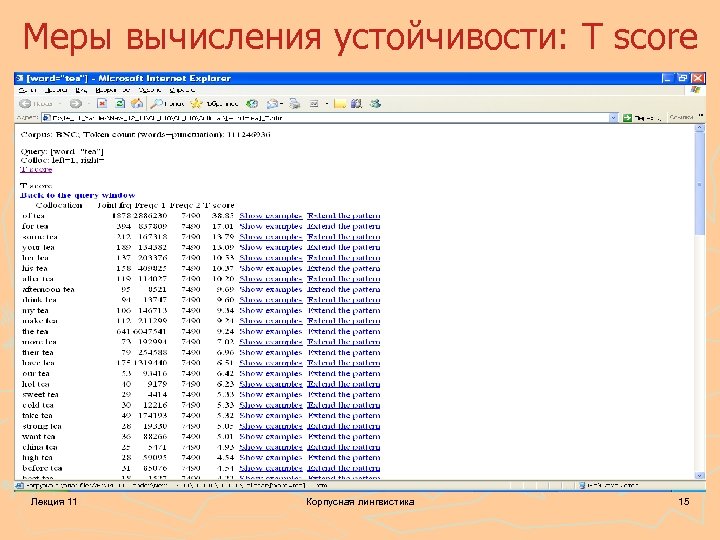Open Favorites with the star icon
Screen dimensions: 720x540
pyautogui.click(x=197, y=104)
